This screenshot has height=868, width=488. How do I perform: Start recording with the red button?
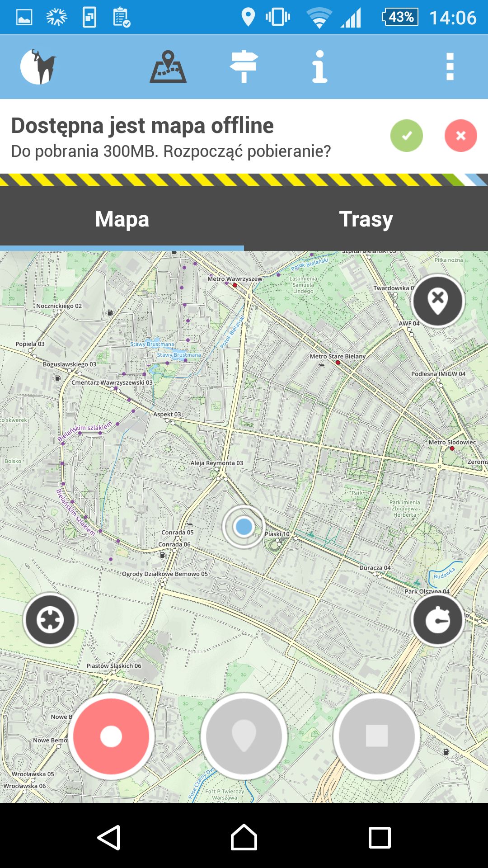(111, 736)
